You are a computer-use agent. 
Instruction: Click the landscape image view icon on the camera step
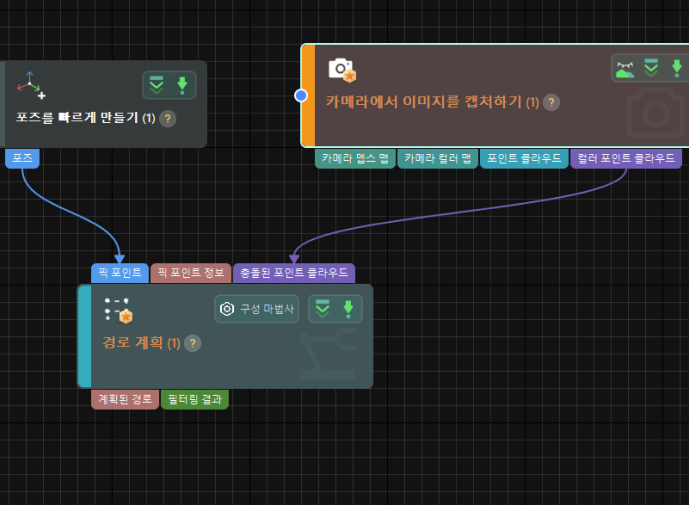point(625,69)
